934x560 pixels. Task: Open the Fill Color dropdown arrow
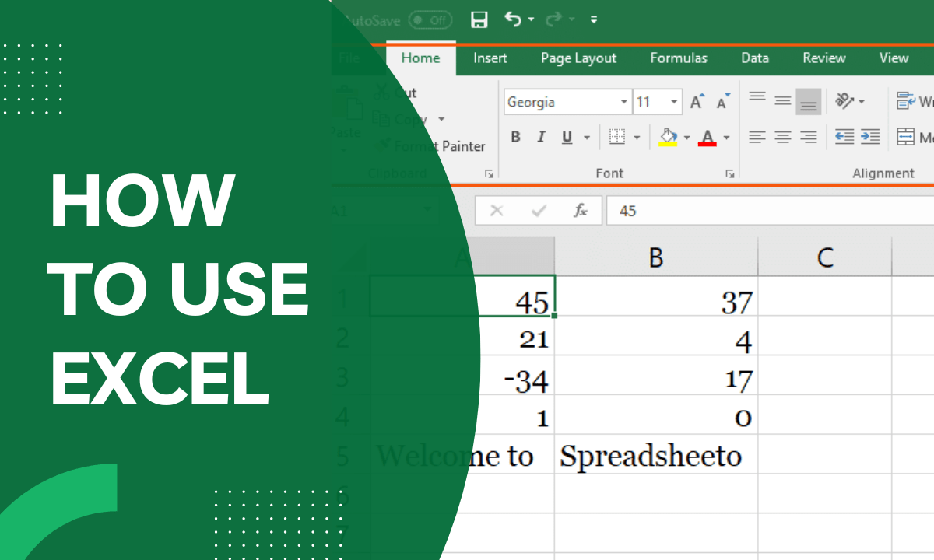[x=686, y=138]
